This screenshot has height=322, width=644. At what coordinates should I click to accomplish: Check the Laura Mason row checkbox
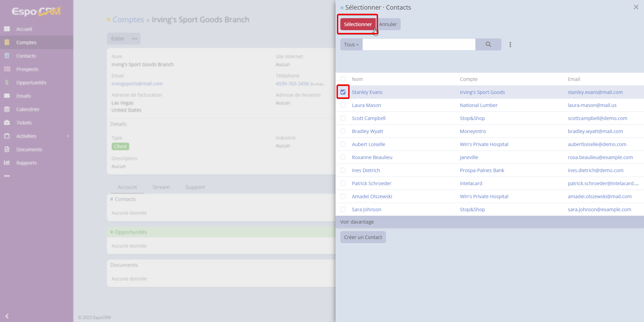click(343, 105)
